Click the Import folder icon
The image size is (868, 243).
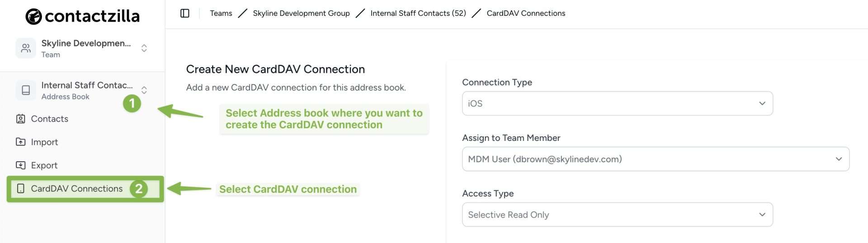pyautogui.click(x=21, y=142)
